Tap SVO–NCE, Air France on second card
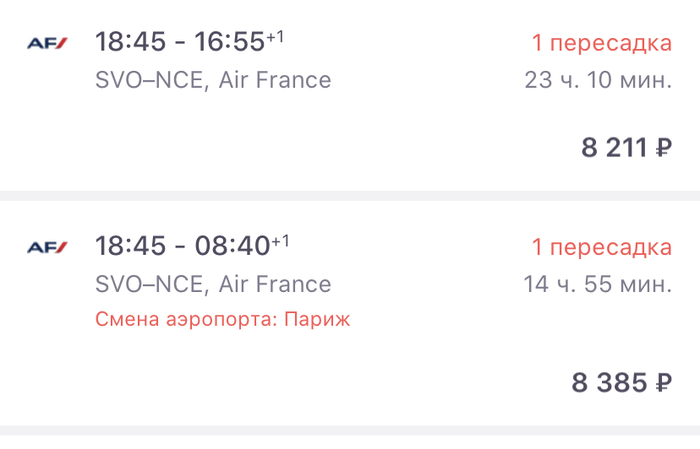This screenshot has width=700, height=449. click(x=213, y=284)
